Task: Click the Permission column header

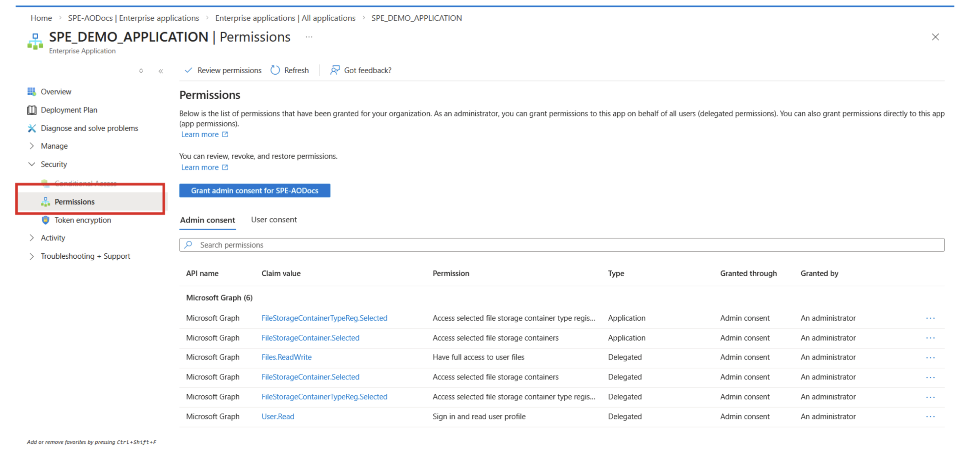Action: click(x=451, y=273)
